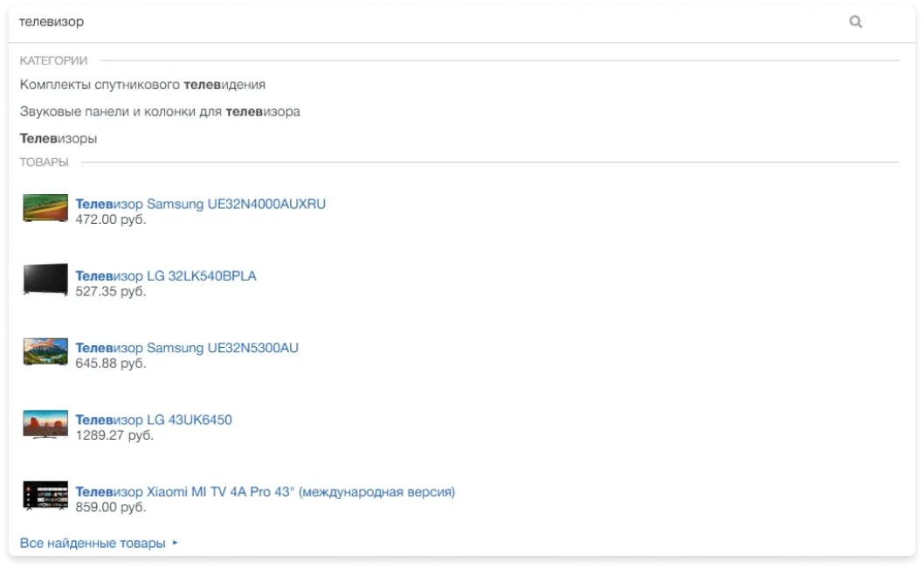Click the magnifier search icon

tap(855, 22)
